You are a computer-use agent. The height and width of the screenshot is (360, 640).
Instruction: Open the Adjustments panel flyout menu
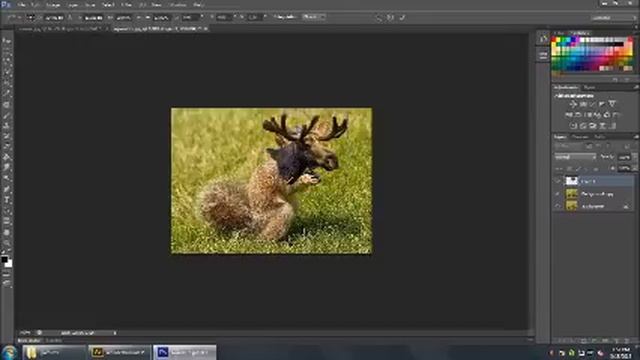click(x=636, y=87)
